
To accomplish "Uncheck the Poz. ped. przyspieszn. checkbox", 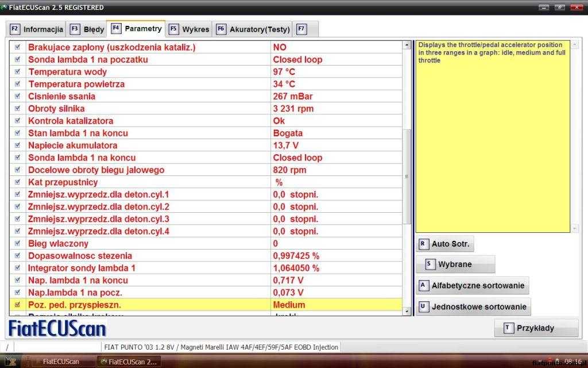I will [x=17, y=305].
